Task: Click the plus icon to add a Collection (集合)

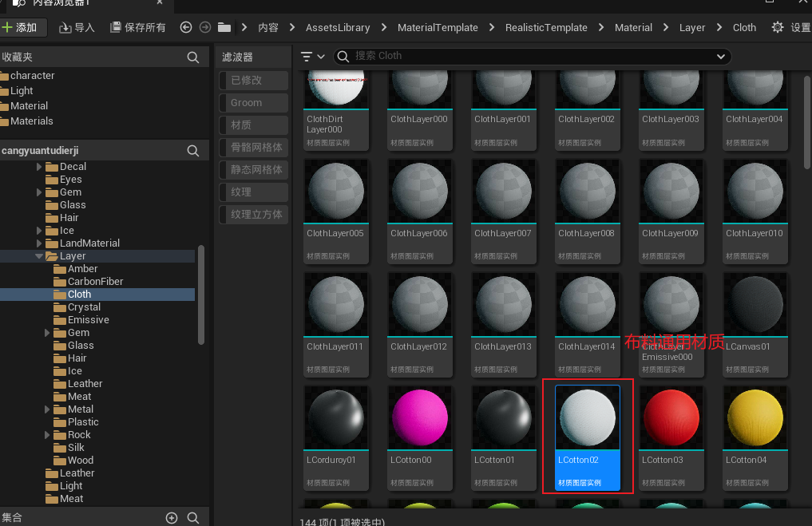Action: pyautogui.click(x=171, y=518)
